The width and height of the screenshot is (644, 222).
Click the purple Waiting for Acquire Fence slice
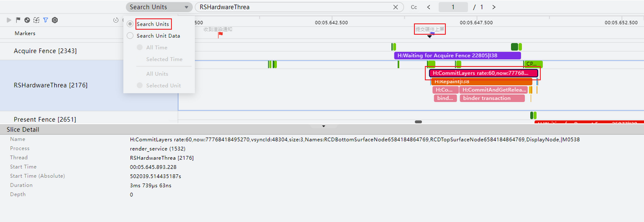tap(457, 55)
